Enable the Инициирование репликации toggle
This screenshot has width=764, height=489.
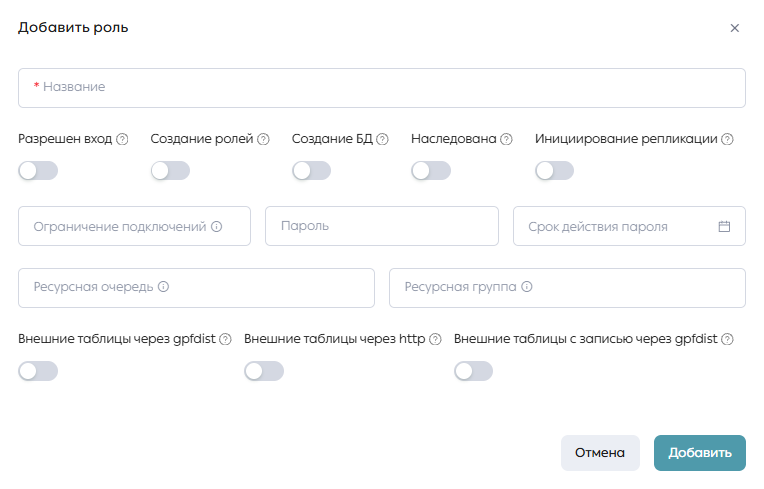(x=554, y=171)
